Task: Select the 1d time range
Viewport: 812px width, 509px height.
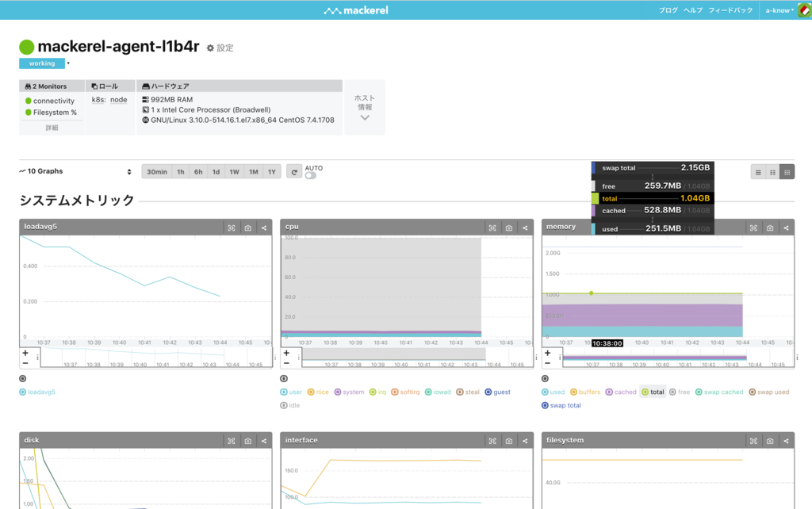Action: click(216, 172)
